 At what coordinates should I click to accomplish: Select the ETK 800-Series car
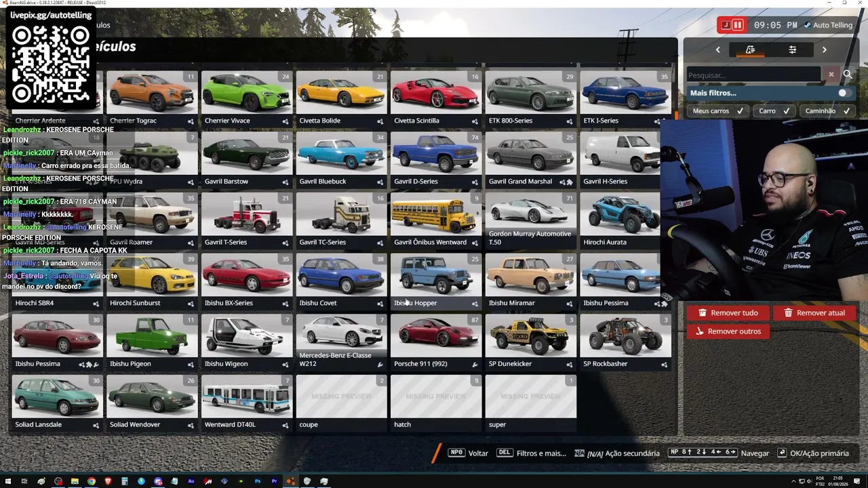coord(531,98)
